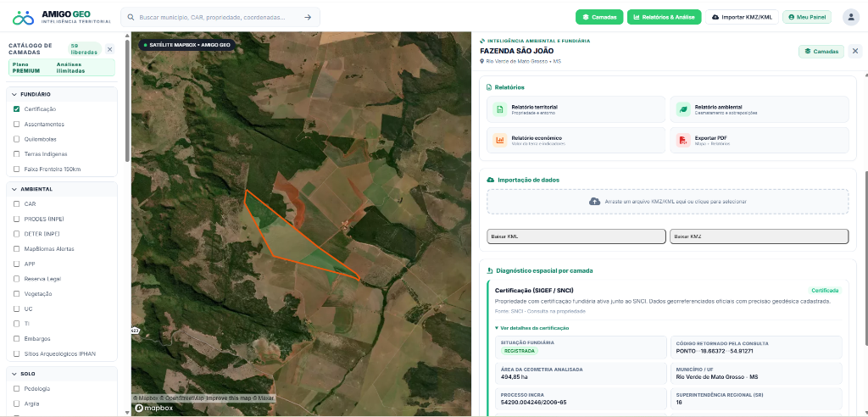Enable the Assentamentos layer checkbox

coord(17,124)
